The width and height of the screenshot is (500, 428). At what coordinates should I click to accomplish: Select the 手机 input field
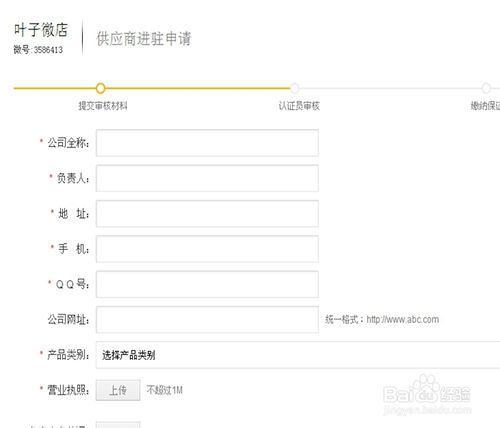click(x=207, y=249)
